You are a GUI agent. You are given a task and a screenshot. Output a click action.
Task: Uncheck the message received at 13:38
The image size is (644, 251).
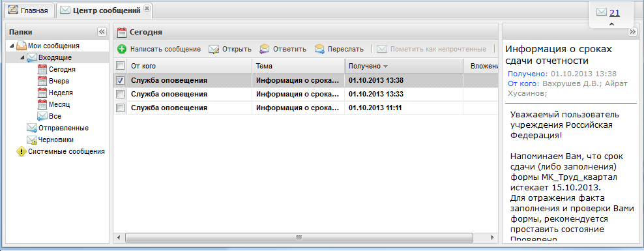[121, 81]
